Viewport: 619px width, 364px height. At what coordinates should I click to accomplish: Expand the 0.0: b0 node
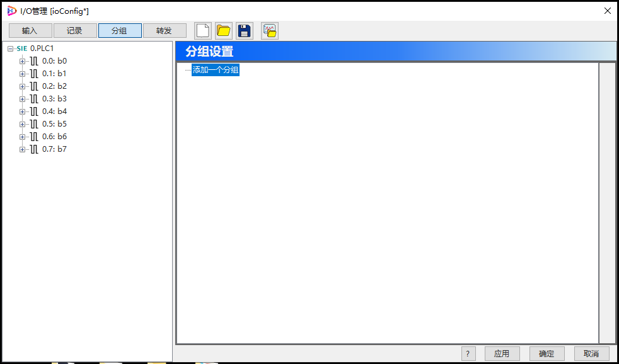[23, 62]
